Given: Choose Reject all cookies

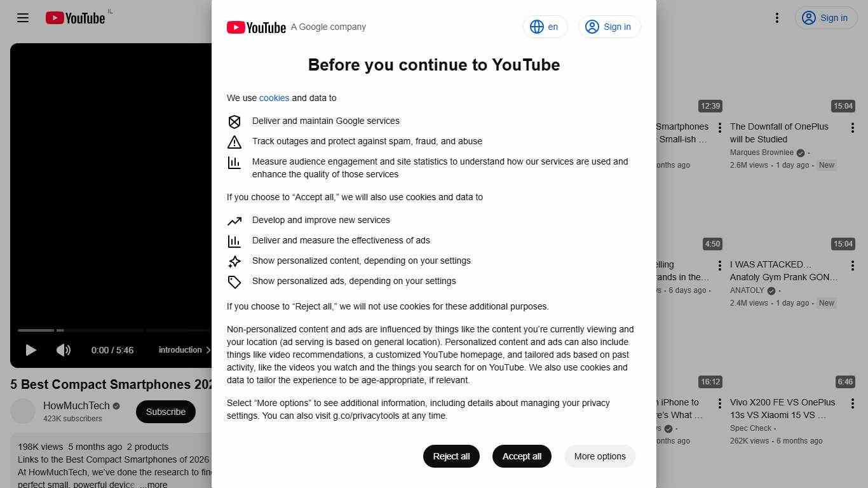Looking at the screenshot, I should (451, 456).
